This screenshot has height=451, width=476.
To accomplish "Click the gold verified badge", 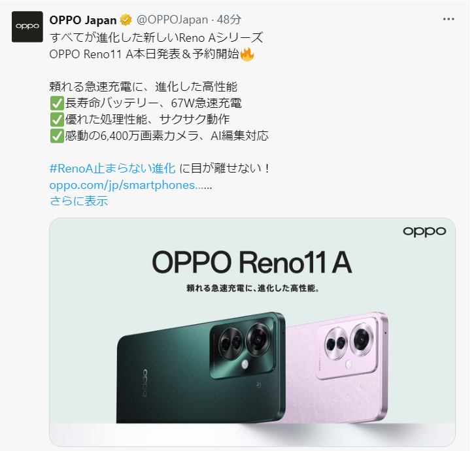I will [x=126, y=20].
